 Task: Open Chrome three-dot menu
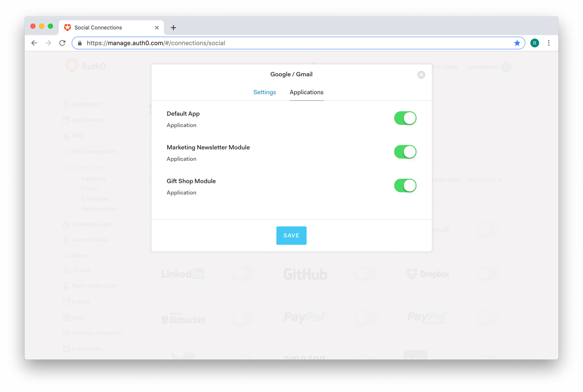[549, 43]
